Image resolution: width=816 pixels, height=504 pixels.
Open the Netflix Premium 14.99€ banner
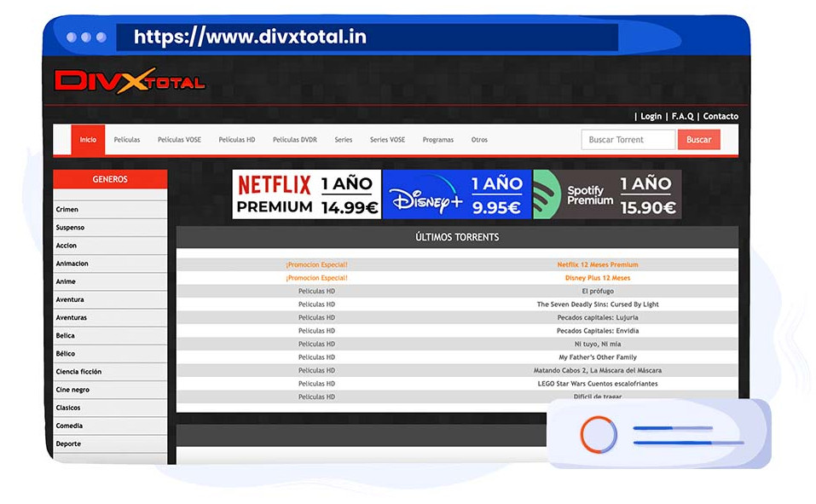pos(306,194)
